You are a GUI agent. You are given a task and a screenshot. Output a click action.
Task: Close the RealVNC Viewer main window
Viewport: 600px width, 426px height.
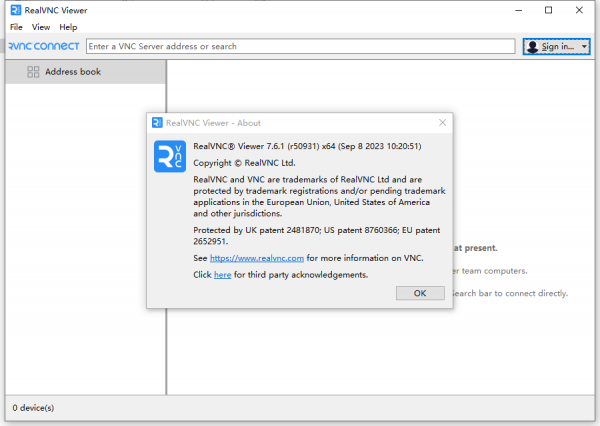pyautogui.click(x=579, y=10)
